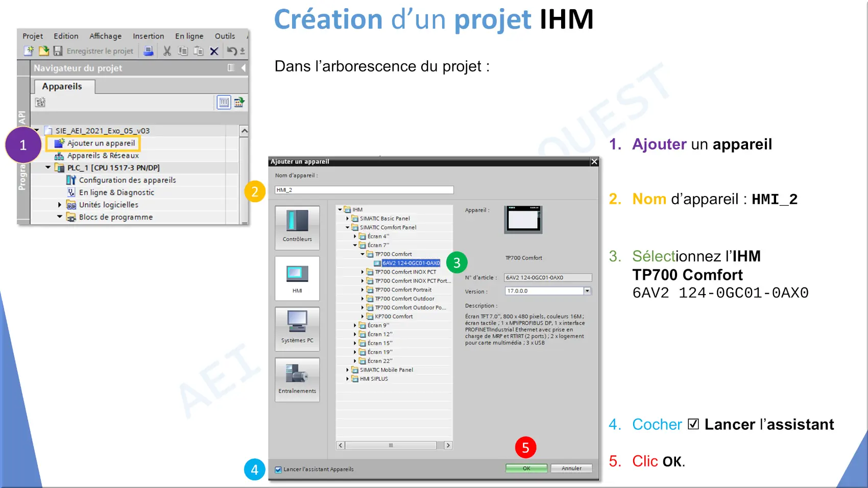
Task: Collapse SIMATIC Comfort Panel folder arrow
Action: click(348, 228)
